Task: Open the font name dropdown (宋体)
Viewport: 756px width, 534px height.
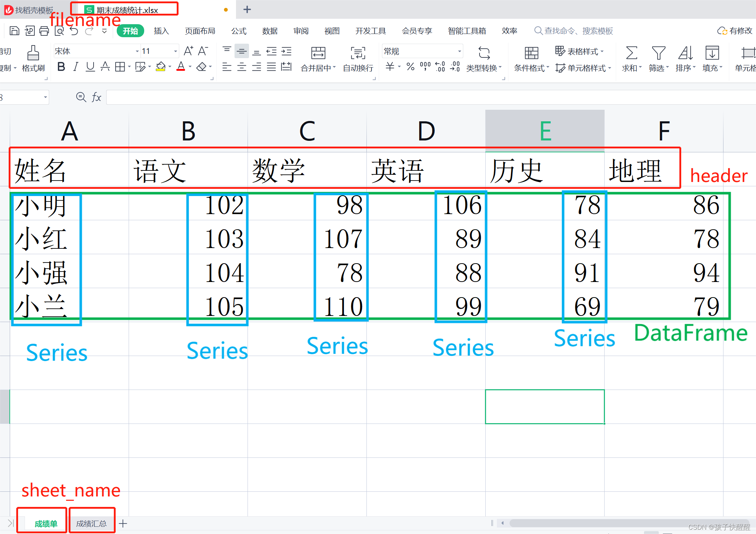Action: (137, 51)
